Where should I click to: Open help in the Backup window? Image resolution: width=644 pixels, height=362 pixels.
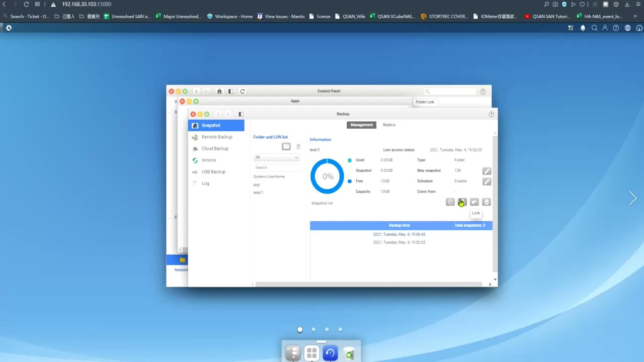click(492, 114)
